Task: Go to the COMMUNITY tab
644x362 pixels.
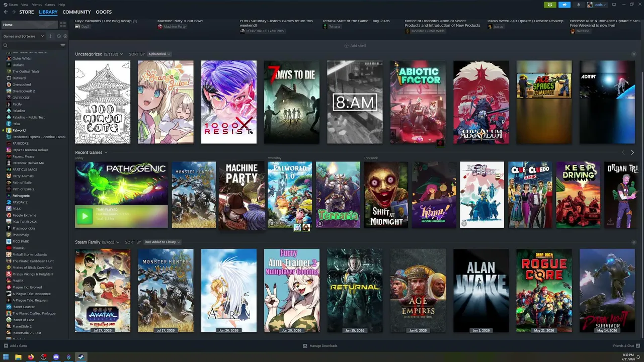Action: click(x=76, y=12)
